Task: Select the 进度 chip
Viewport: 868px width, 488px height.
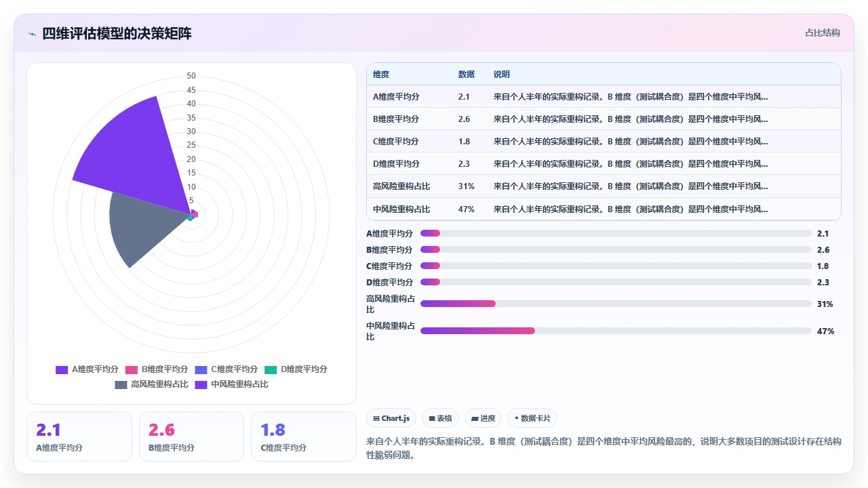Action: (x=484, y=418)
